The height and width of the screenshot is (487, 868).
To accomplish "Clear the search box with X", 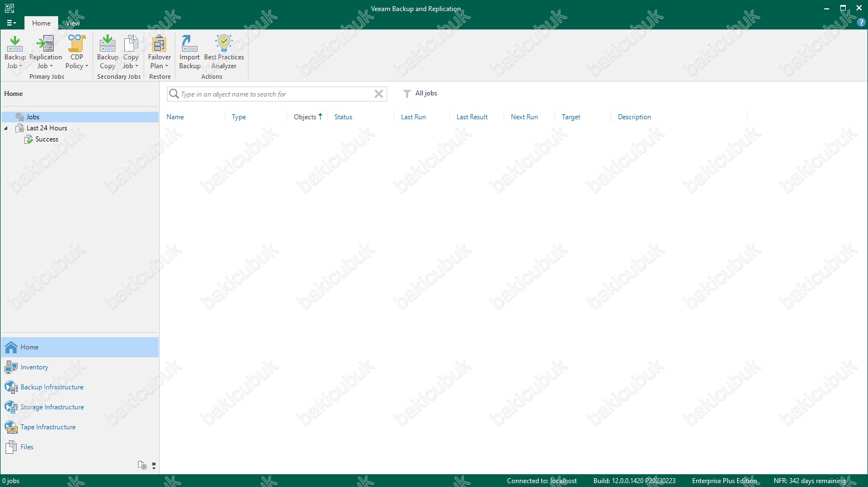I will point(379,94).
